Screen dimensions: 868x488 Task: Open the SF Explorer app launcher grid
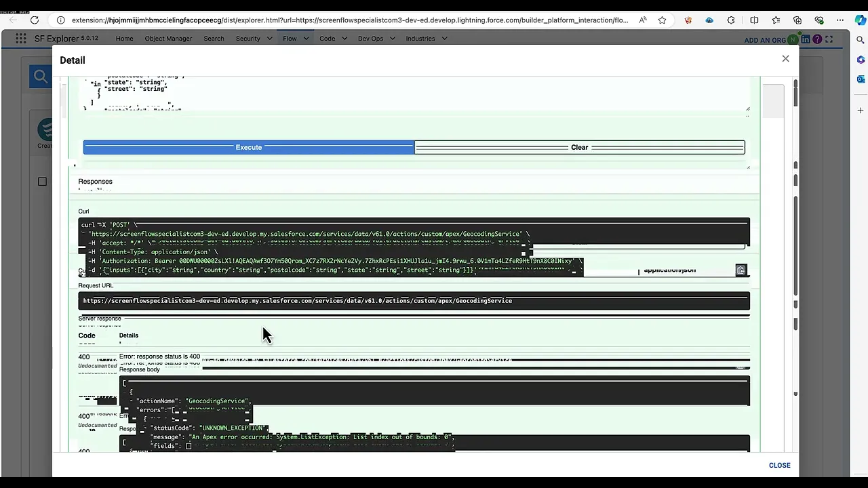point(21,39)
